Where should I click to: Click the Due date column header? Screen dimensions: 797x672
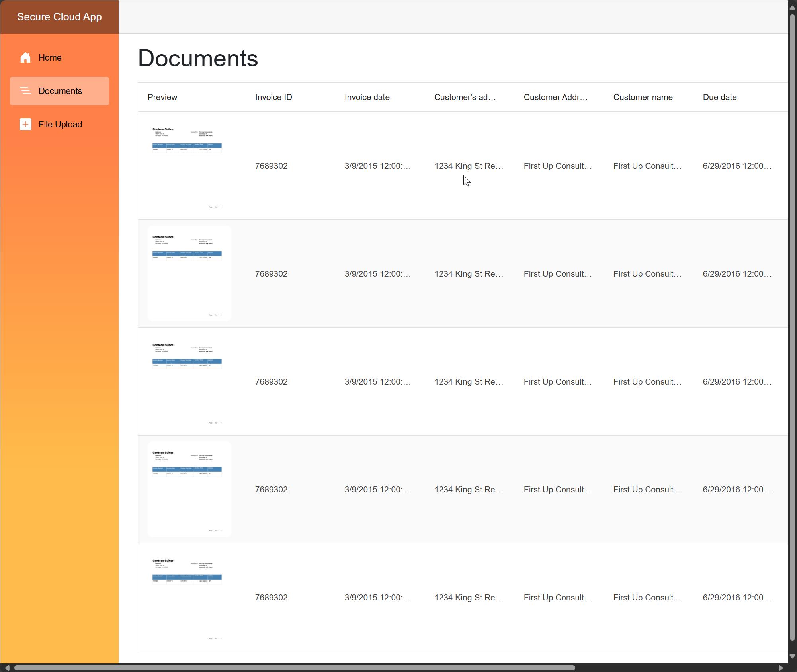[x=719, y=97]
